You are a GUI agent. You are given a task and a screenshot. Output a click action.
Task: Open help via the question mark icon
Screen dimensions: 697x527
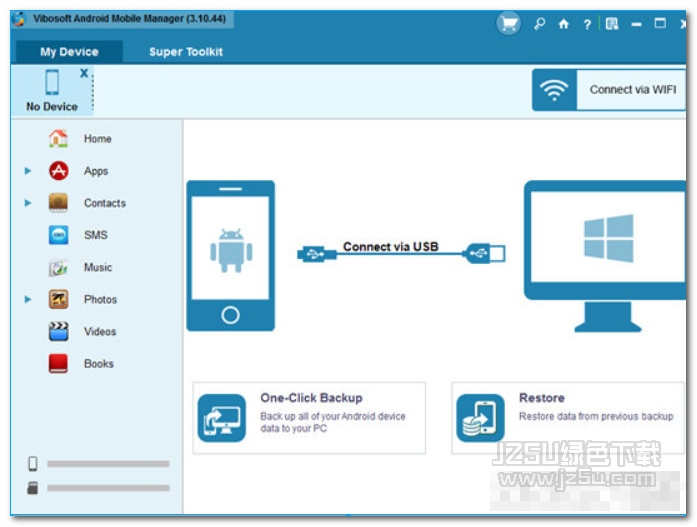587,24
